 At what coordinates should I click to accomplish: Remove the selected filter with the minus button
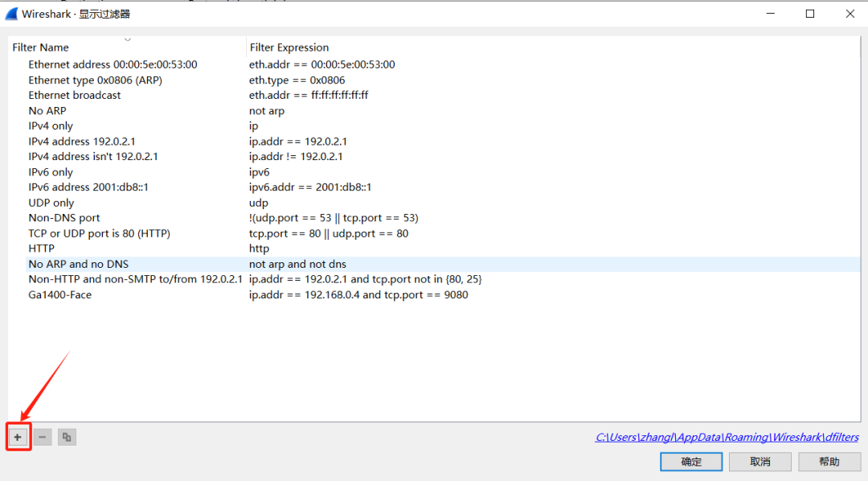[x=42, y=438]
